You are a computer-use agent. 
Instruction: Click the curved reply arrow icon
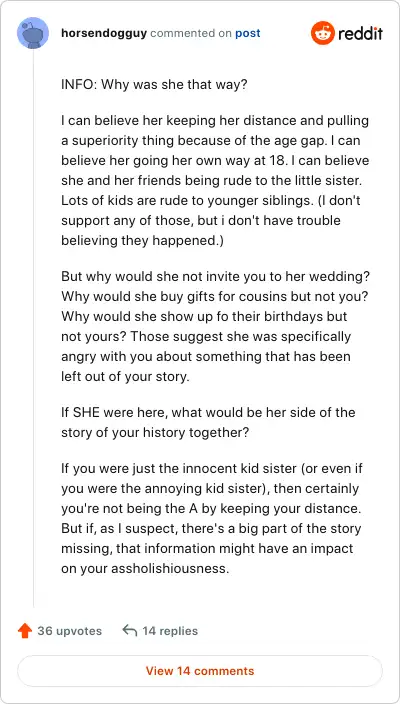[x=130, y=630]
